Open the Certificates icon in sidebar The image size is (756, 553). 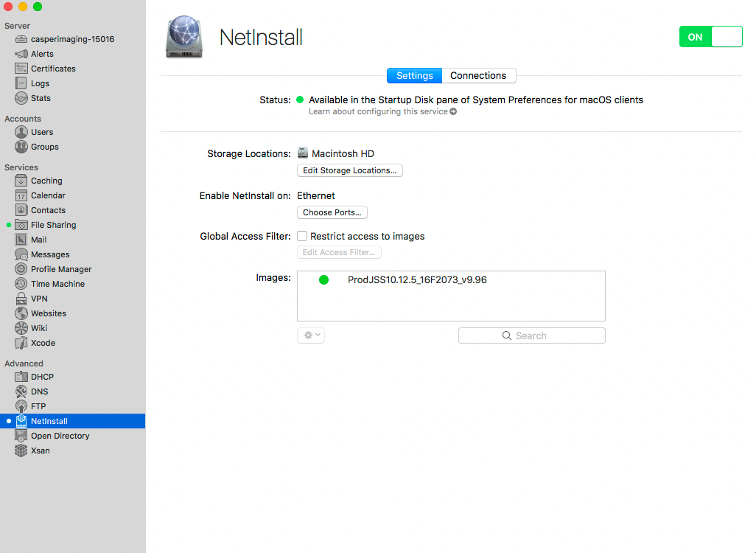click(21, 69)
